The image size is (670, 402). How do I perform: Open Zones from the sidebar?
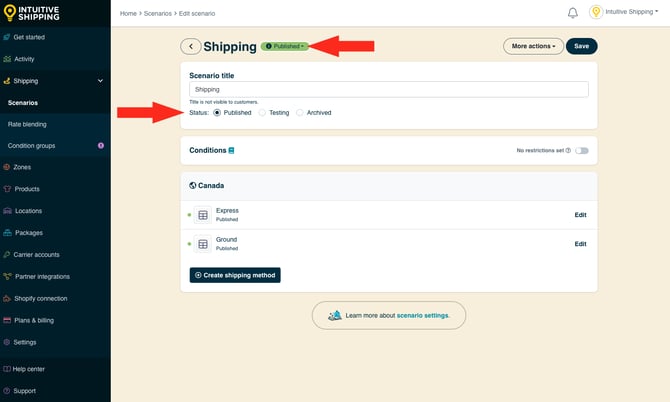(22, 167)
